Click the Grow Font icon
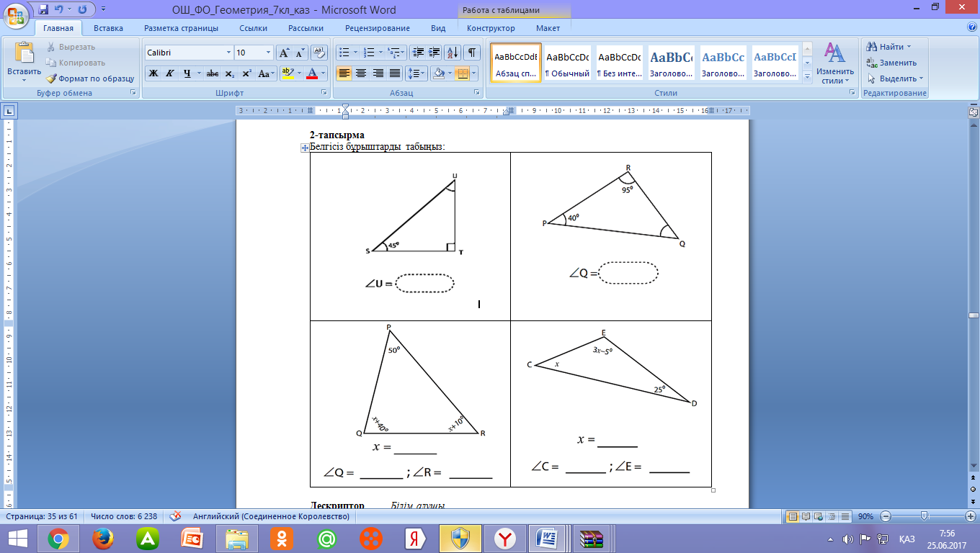 pos(284,53)
